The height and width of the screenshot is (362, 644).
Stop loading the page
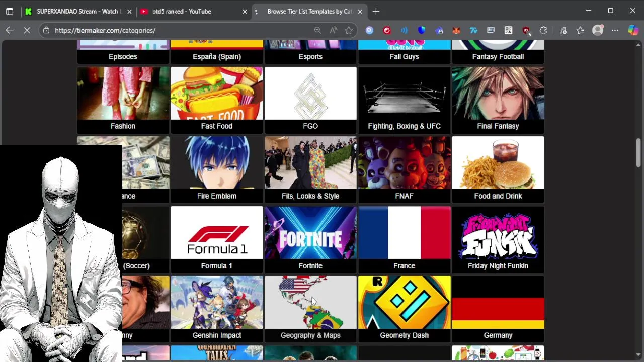point(27,30)
